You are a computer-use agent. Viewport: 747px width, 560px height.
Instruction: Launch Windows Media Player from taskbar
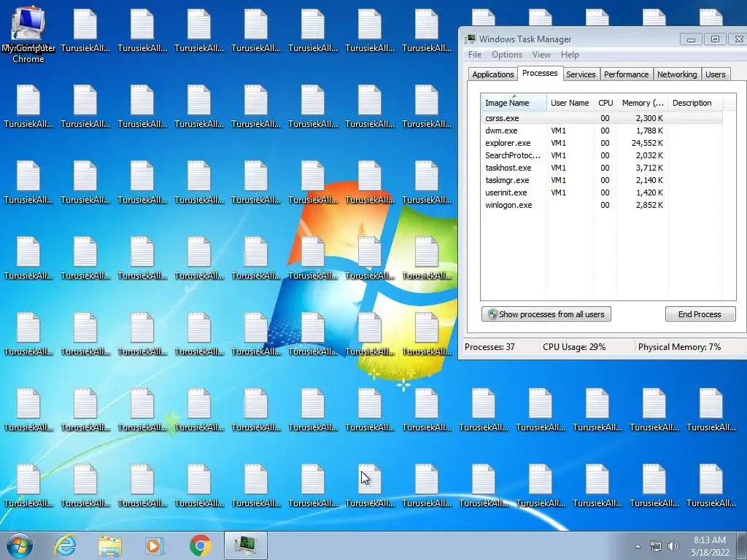(154, 545)
